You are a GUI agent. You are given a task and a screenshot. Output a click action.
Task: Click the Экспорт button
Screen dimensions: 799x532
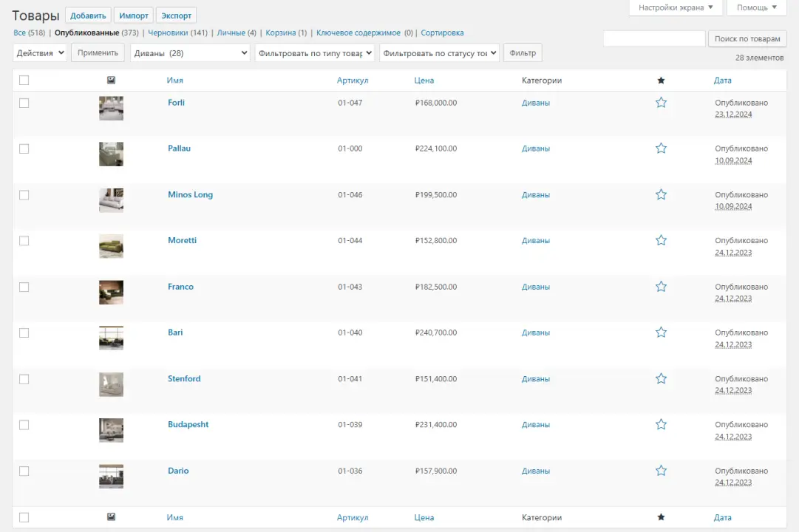point(177,16)
